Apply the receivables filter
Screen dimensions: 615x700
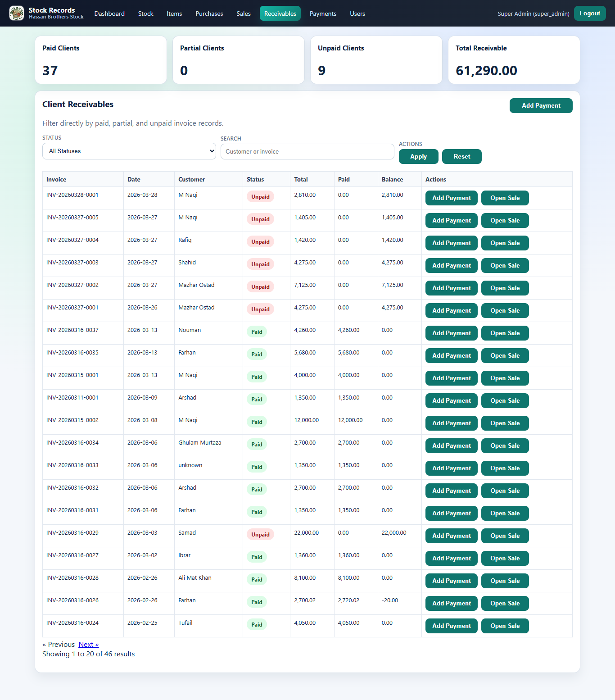pos(419,156)
